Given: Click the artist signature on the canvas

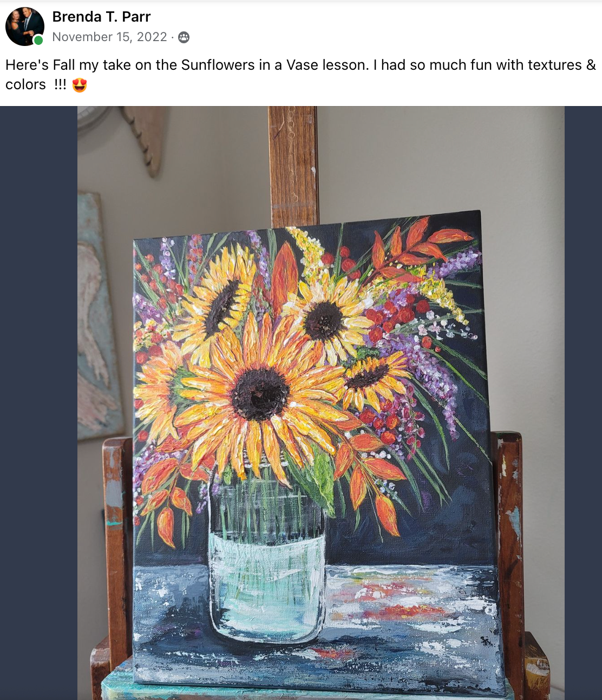Looking at the screenshot, I should [x=486, y=642].
